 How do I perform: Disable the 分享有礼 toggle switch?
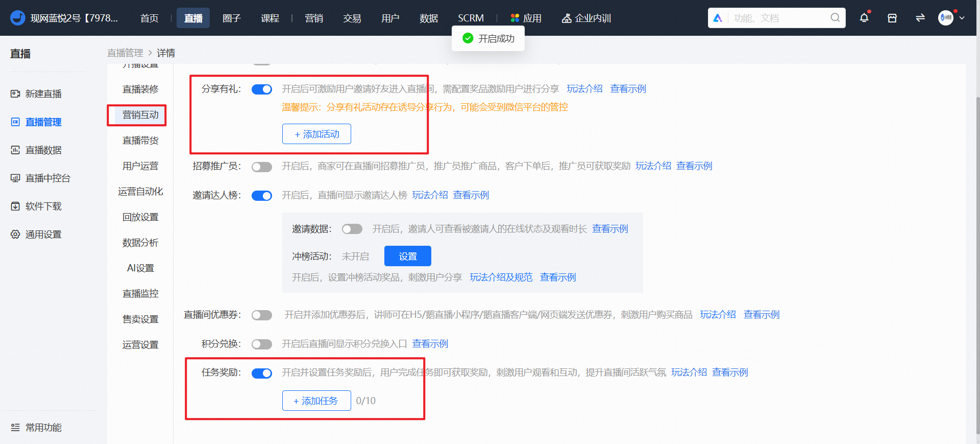point(262,89)
